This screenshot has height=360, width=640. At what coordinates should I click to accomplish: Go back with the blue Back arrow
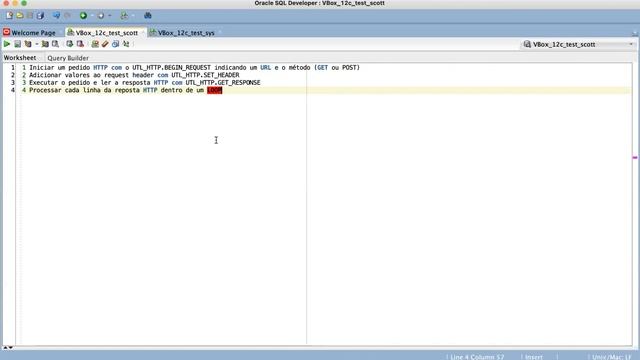click(56, 16)
